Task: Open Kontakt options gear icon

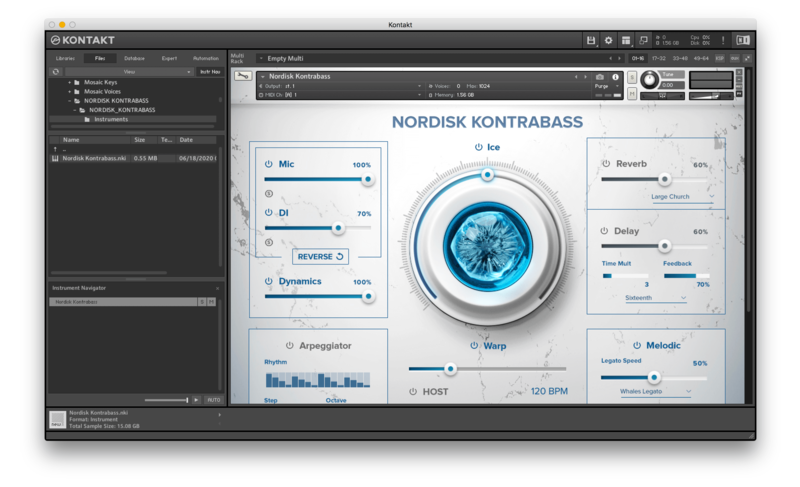Action: 608,40
